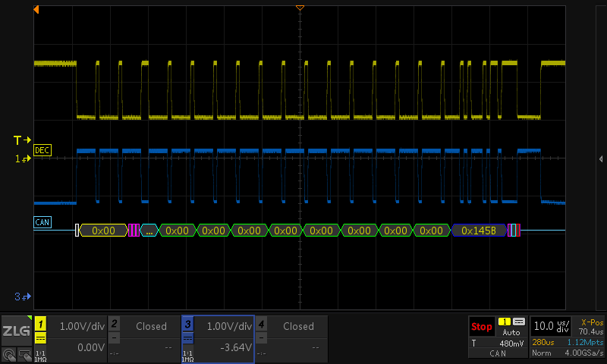This screenshot has width=607, height=364.
Task: Tap the DC coupling icon under channel 3
Action: point(188,338)
